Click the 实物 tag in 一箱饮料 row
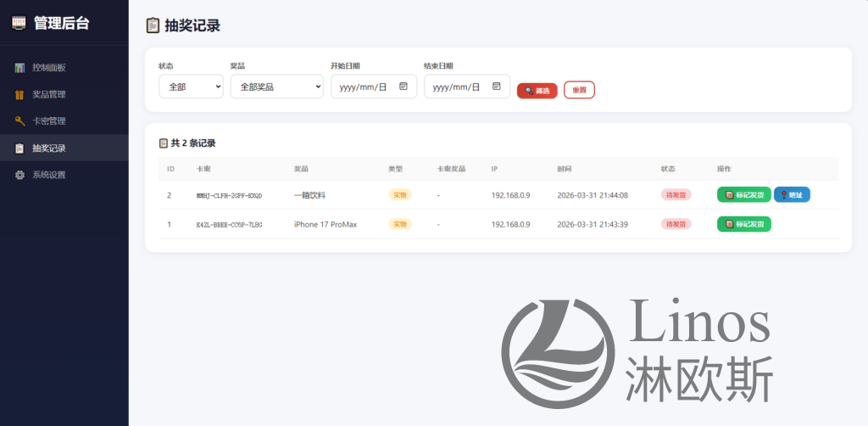The width and height of the screenshot is (868, 426). [x=400, y=194]
